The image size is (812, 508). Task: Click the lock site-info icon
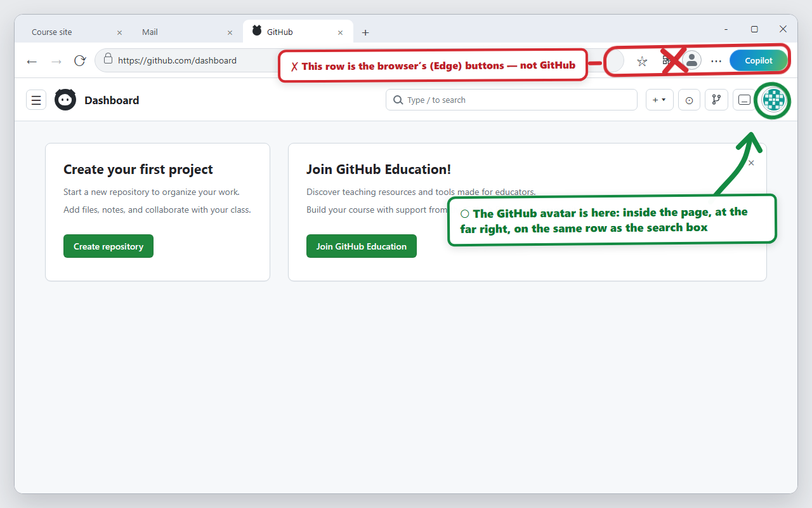[x=108, y=59]
